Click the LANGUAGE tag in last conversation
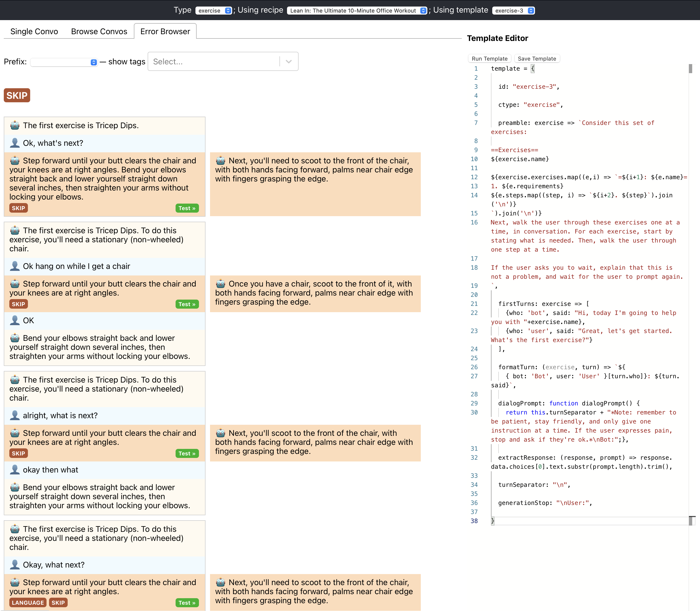Screen dimensions: 700x611 click(28, 603)
